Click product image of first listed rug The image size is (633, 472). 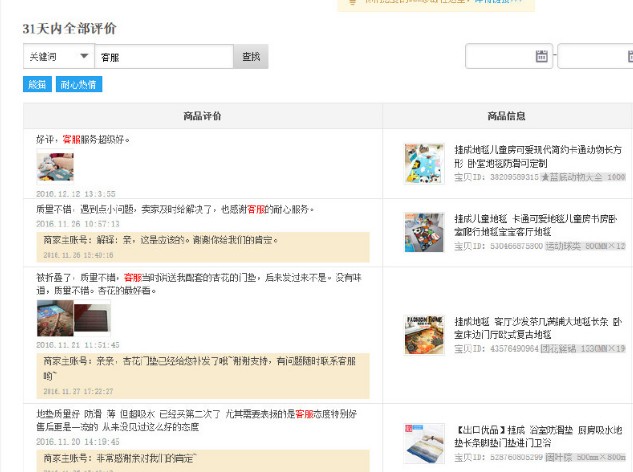coord(424,163)
